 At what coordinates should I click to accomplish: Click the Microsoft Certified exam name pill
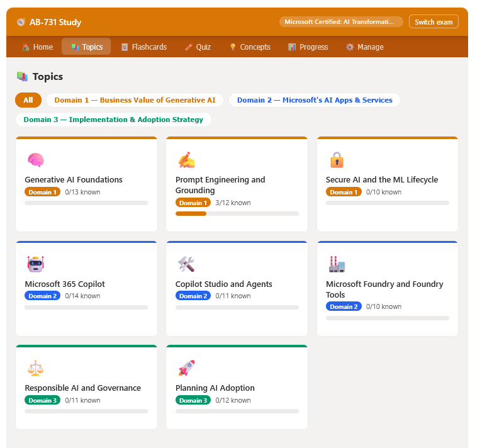[341, 22]
